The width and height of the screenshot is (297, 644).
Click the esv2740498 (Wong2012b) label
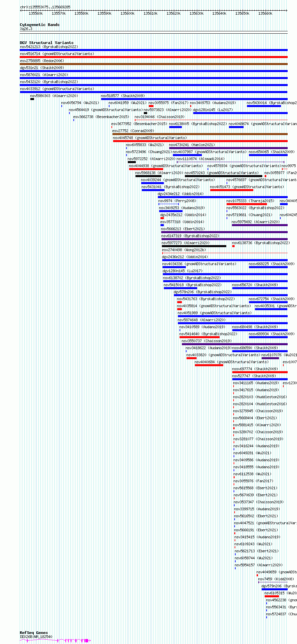(x=184, y=250)
